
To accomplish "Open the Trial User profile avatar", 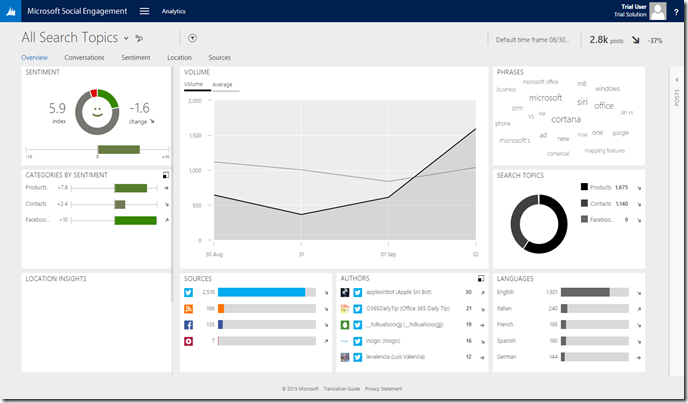I will click(x=658, y=11).
